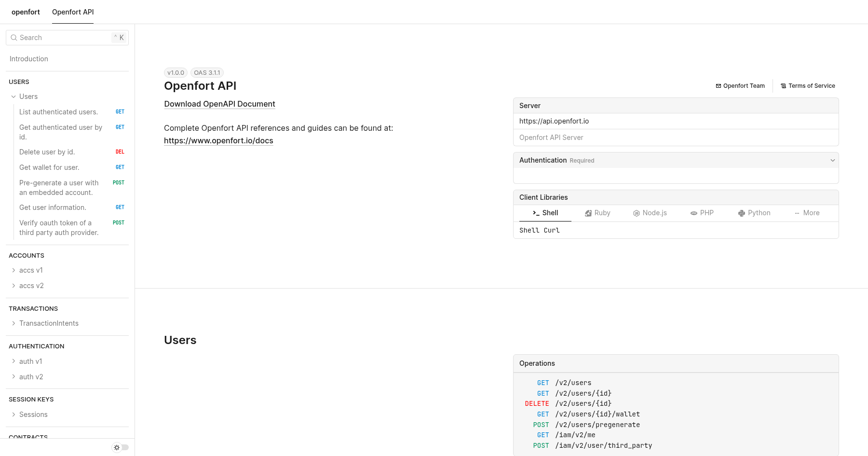Click server URL https://api.openfort.io
Screen dimensions: 868x456
[554, 121]
